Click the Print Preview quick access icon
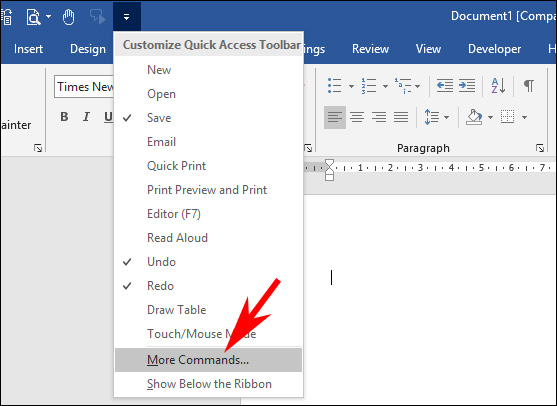Image resolution: width=557 pixels, height=406 pixels. click(33, 16)
